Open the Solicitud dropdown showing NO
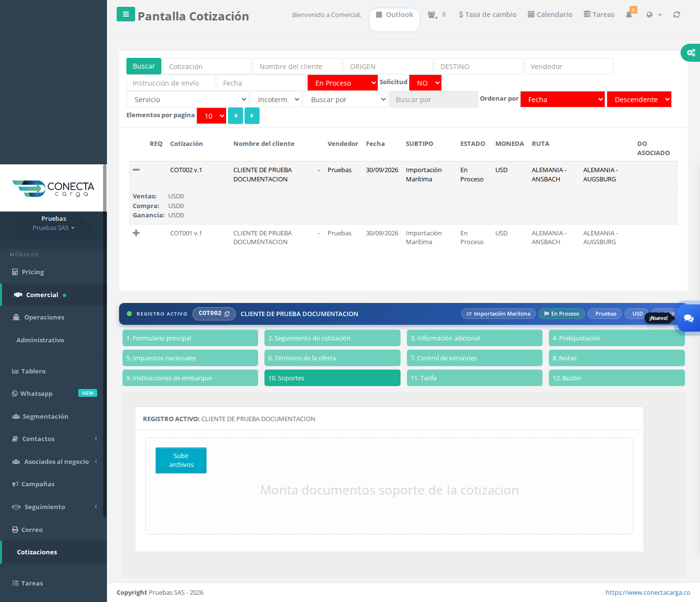The width and height of the screenshot is (700, 602). [x=425, y=83]
